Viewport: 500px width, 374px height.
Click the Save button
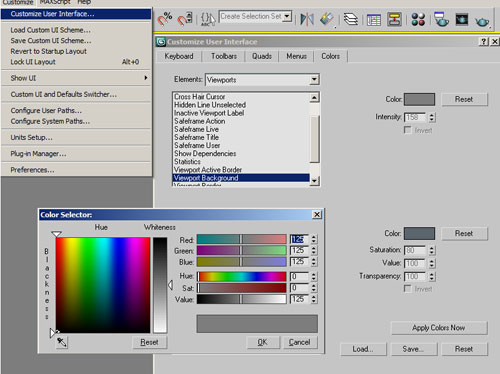tap(413, 349)
